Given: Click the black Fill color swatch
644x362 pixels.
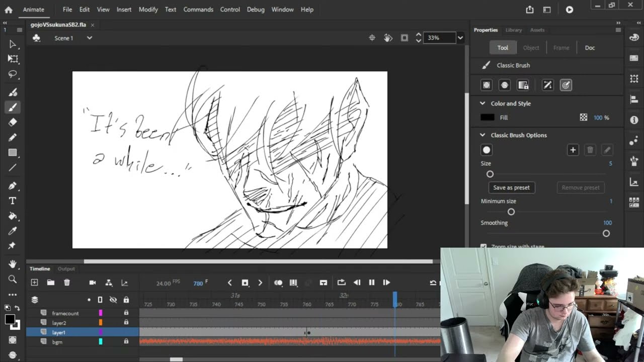Looking at the screenshot, I should point(487,117).
